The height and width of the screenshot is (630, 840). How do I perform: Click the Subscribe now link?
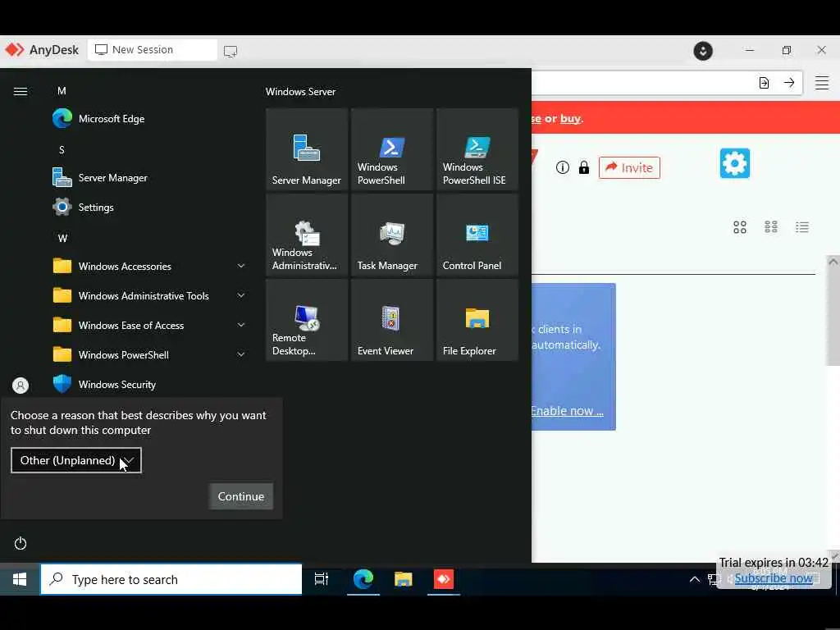tap(774, 578)
